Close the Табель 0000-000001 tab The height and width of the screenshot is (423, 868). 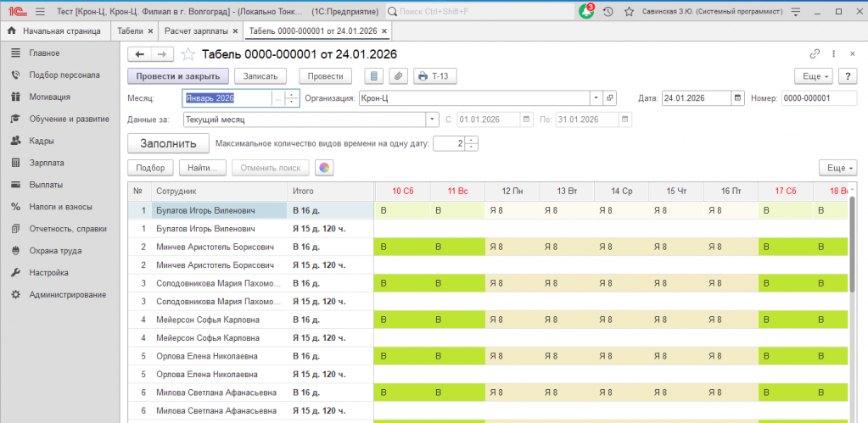(x=384, y=31)
